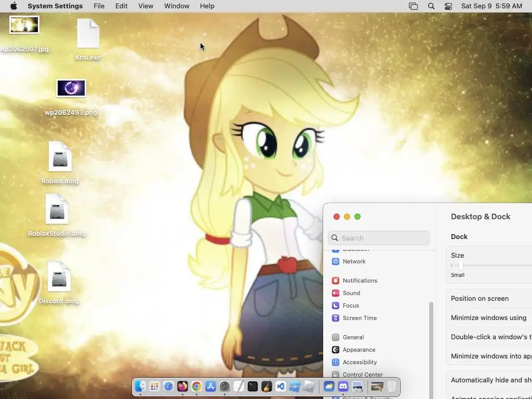Open Google Chrome in the Dock
The width and height of the screenshot is (532, 399).
196,386
